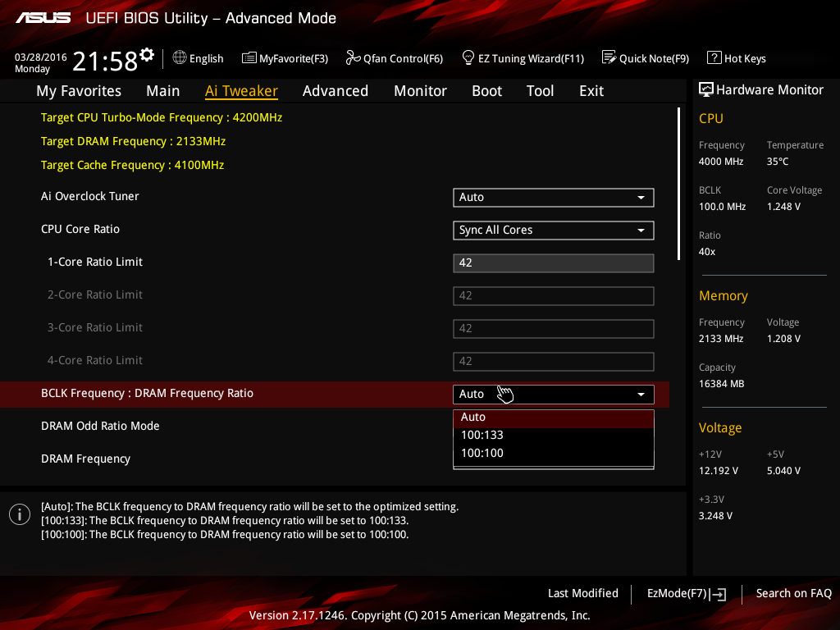
Task: Click the EZ Tuning Wizard lightbulb icon
Action: click(x=468, y=57)
